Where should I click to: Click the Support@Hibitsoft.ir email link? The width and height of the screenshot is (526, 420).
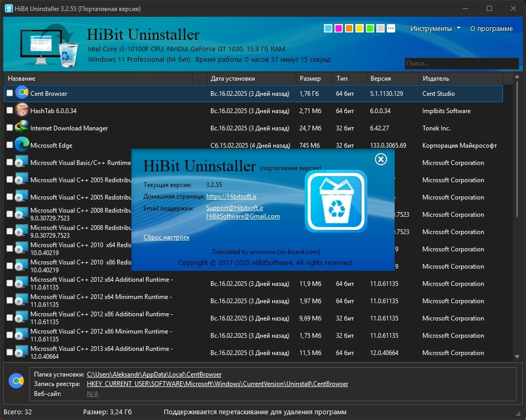tap(234, 208)
